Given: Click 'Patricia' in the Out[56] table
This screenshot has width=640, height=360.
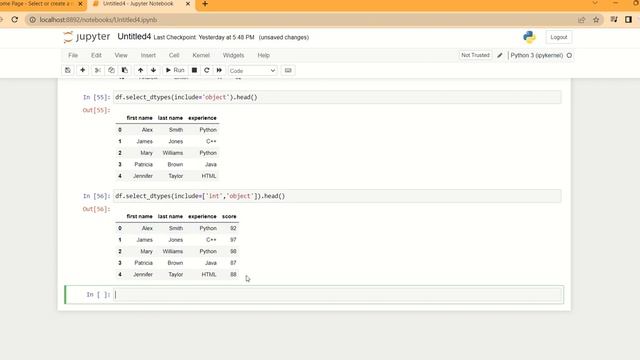Looking at the screenshot, I should (143, 263).
